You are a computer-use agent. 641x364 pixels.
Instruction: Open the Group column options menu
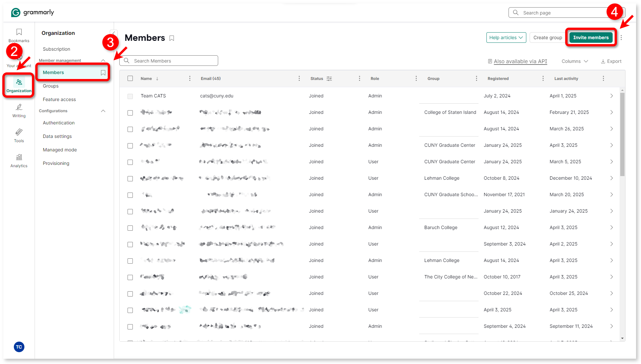[477, 78]
